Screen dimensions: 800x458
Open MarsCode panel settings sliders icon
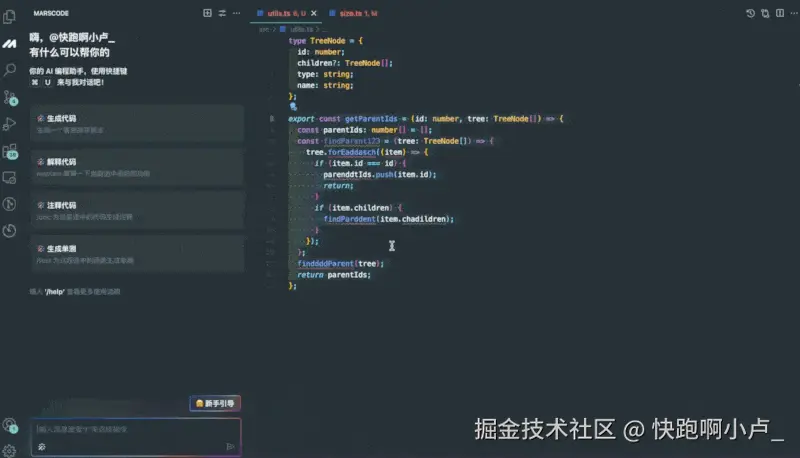[222, 13]
